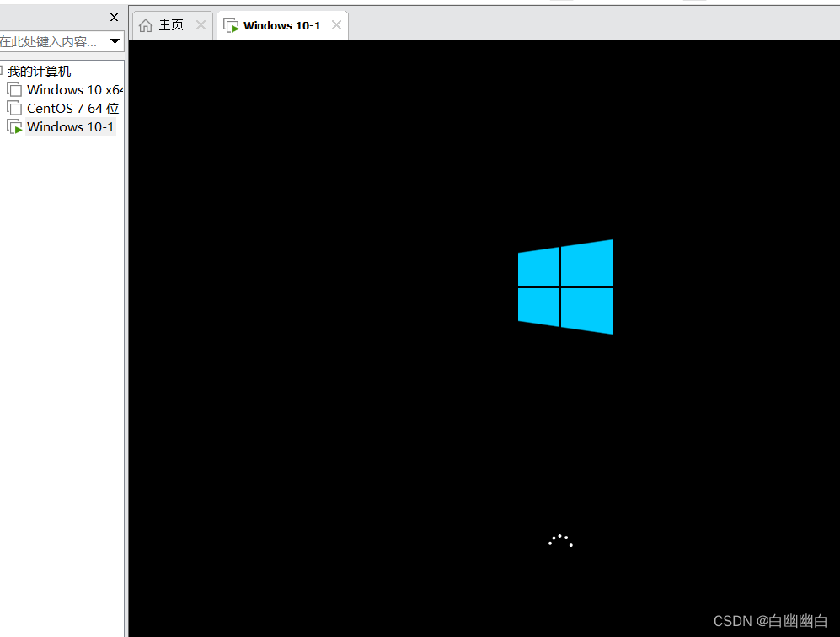Close the library sidebar panel
The width and height of the screenshot is (840, 637).
pos(114,17)
